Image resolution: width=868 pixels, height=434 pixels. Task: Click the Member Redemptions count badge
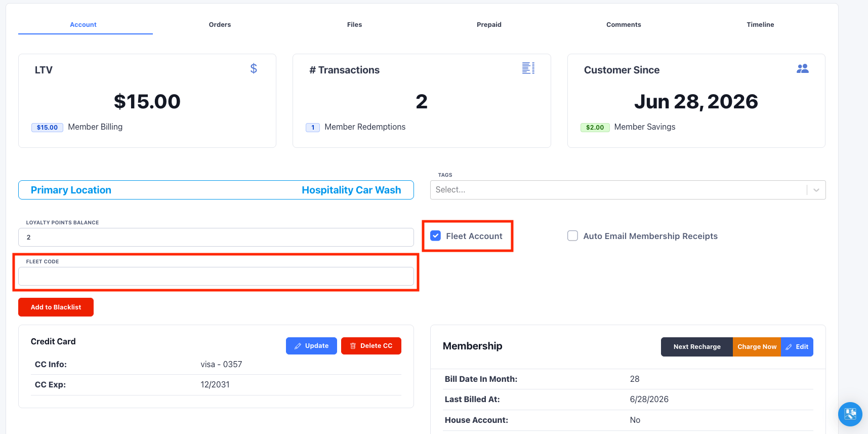tap(313, 128)
